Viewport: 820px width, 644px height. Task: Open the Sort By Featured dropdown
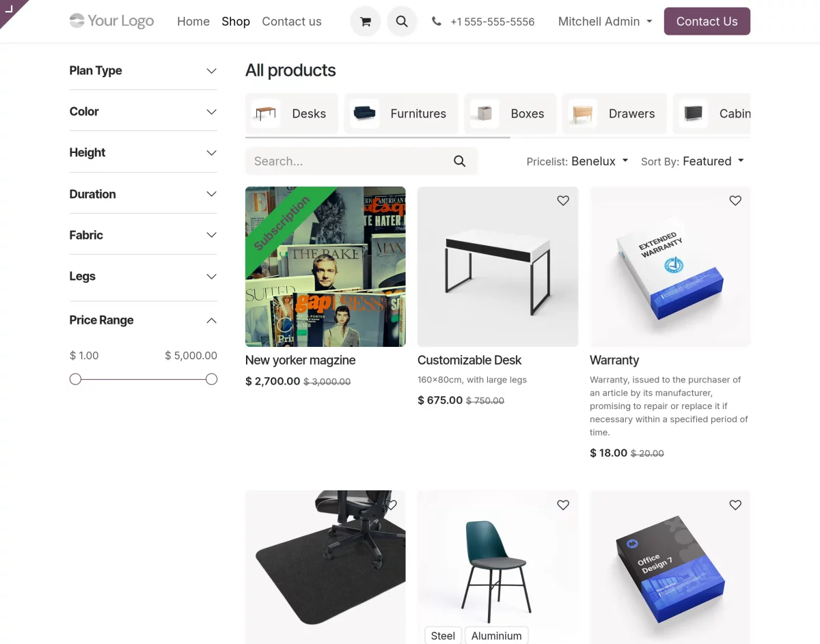click(x=692, y=162)
